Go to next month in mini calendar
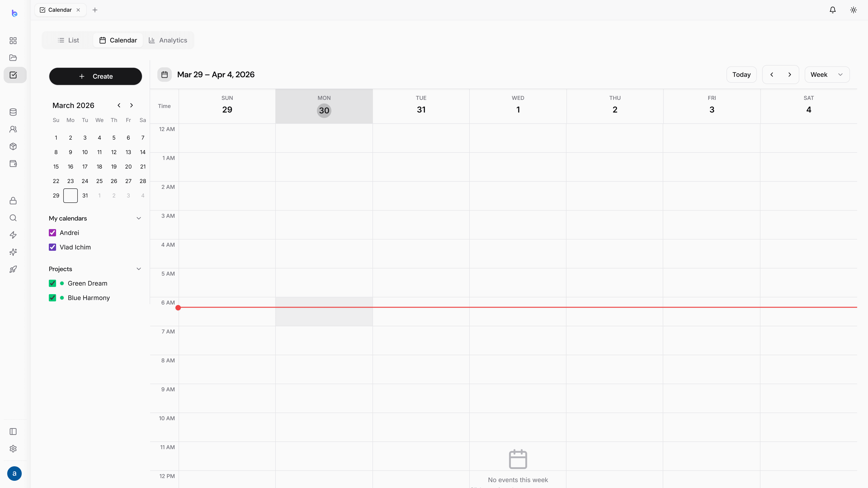Screen dimensions: 868x488 131,106
